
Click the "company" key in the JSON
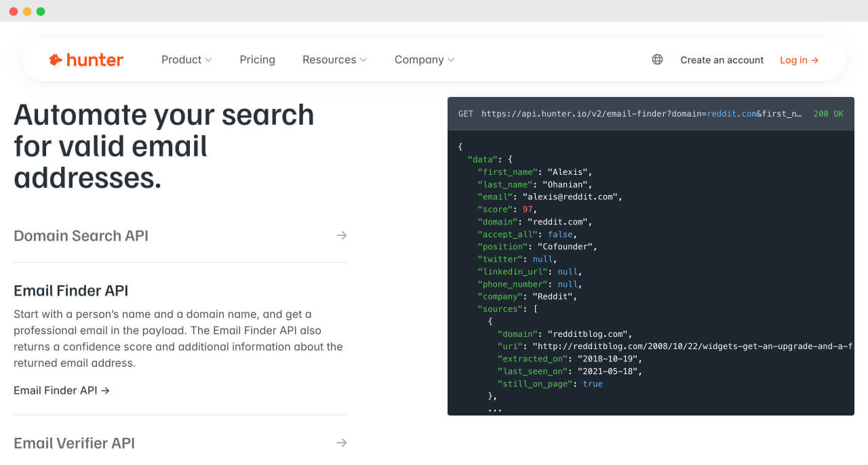pyautogui.click(x=500, y=296)
